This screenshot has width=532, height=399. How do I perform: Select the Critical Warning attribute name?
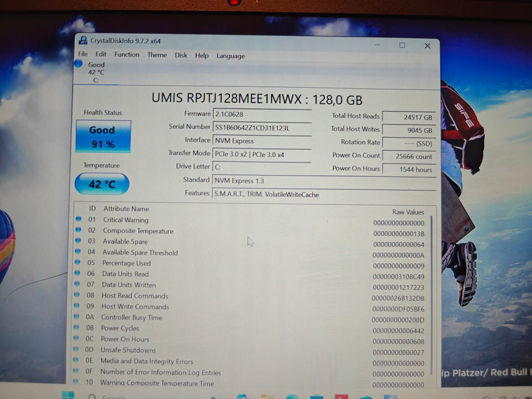coord(126,220)
